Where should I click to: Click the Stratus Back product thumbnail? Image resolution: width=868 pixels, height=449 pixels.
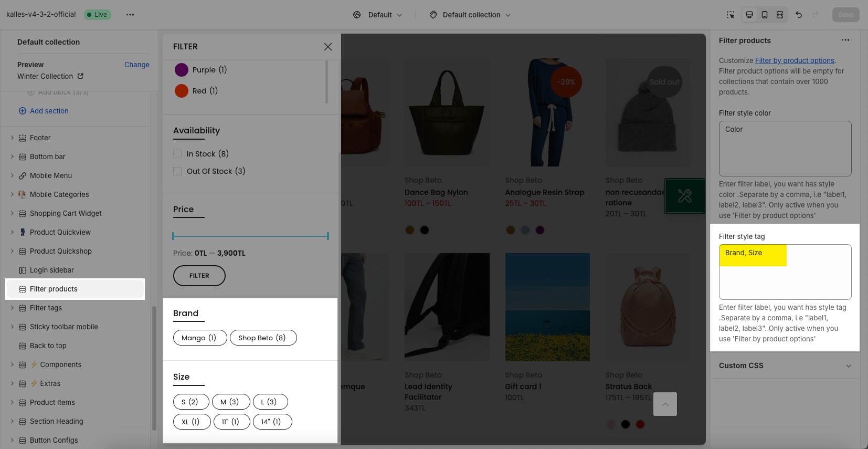click(648, 307)
